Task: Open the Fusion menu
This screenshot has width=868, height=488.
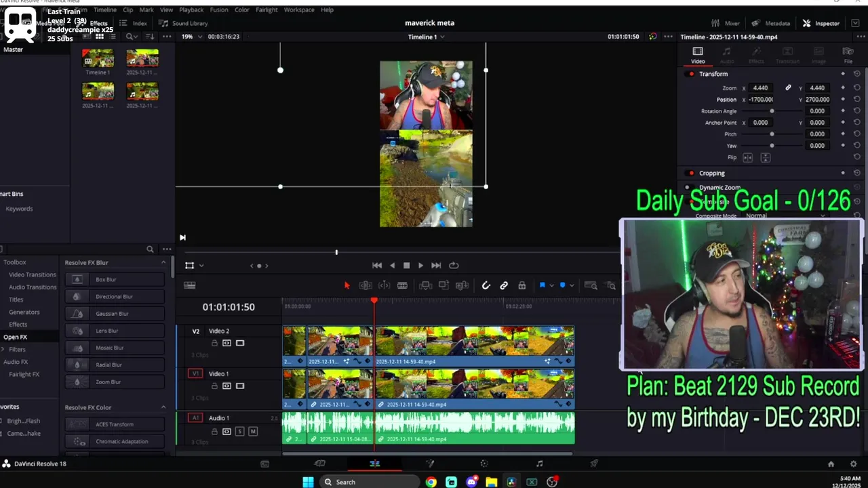Action: tap(219, 10)
